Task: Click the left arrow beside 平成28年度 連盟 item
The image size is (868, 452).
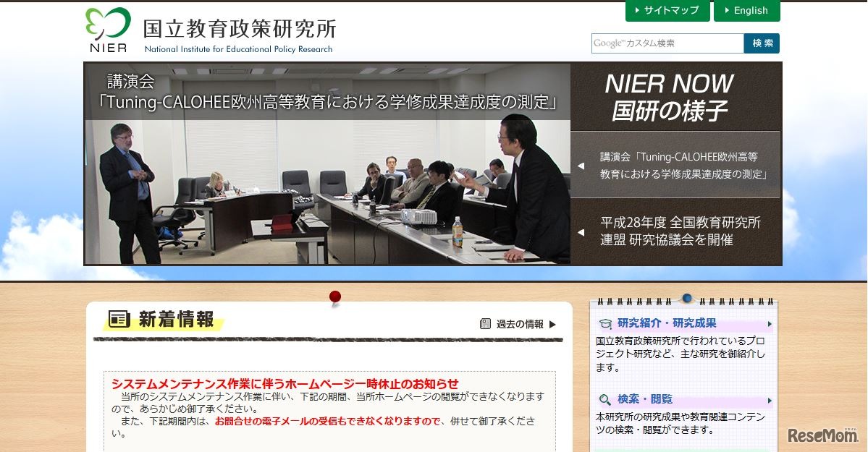Action: (x=583, y=231)
